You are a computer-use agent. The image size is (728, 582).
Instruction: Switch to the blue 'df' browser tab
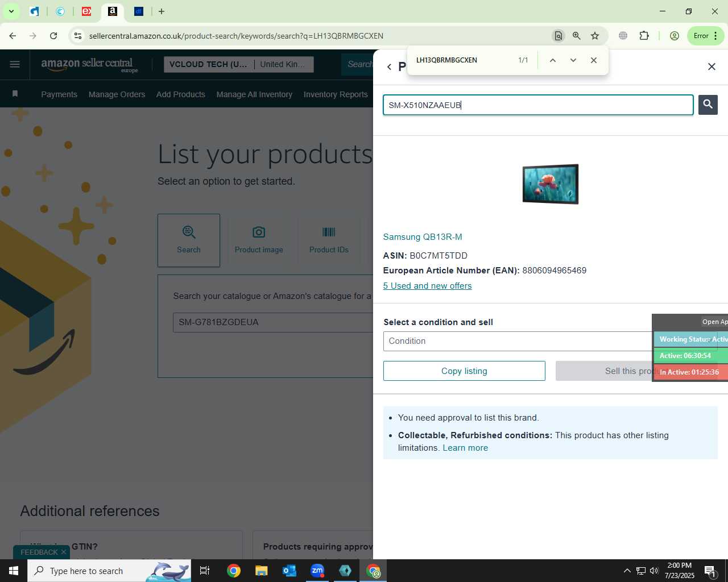click(139, 11)
